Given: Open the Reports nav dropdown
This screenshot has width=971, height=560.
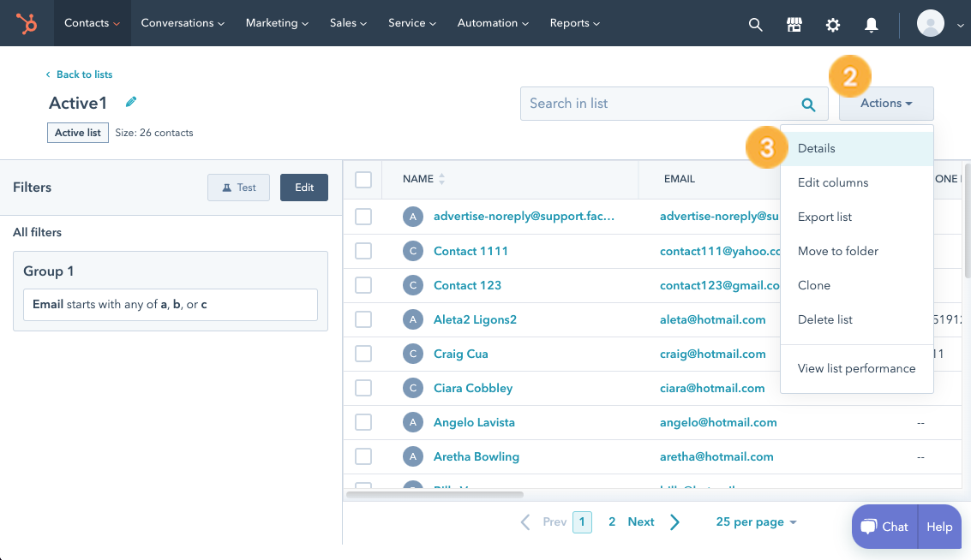Looking at the screenshot, I should point(575,23).
